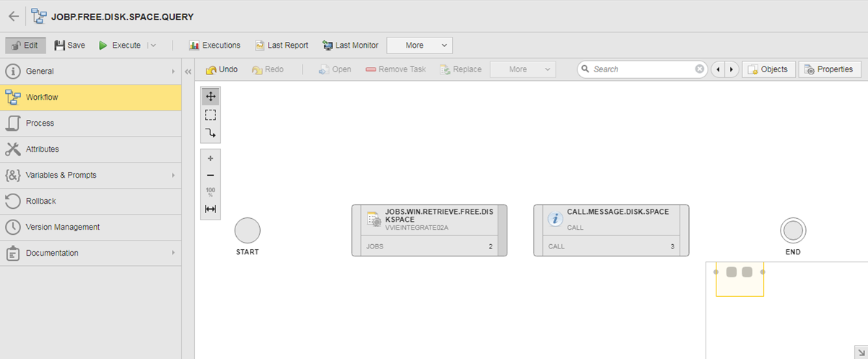The height and width of the screenshot is (359, 868).
Task: Click the back arrow in title bar
Action: tap(14, 16)
